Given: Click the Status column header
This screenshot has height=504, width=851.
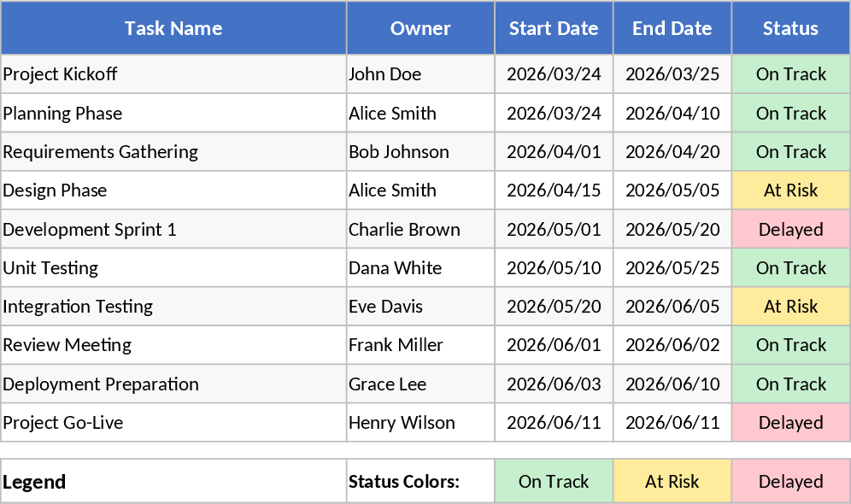Looking at the screenshot, I should [x=789, y=28].
